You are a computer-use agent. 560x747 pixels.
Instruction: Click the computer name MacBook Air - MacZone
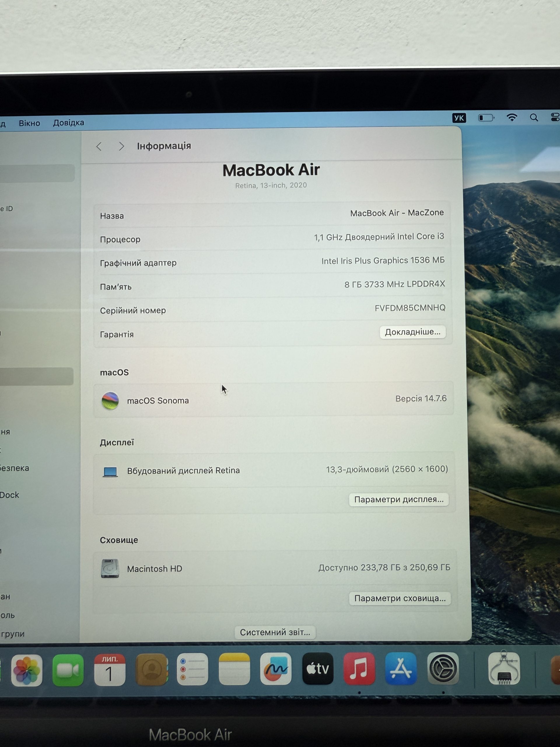click(397, 213)
